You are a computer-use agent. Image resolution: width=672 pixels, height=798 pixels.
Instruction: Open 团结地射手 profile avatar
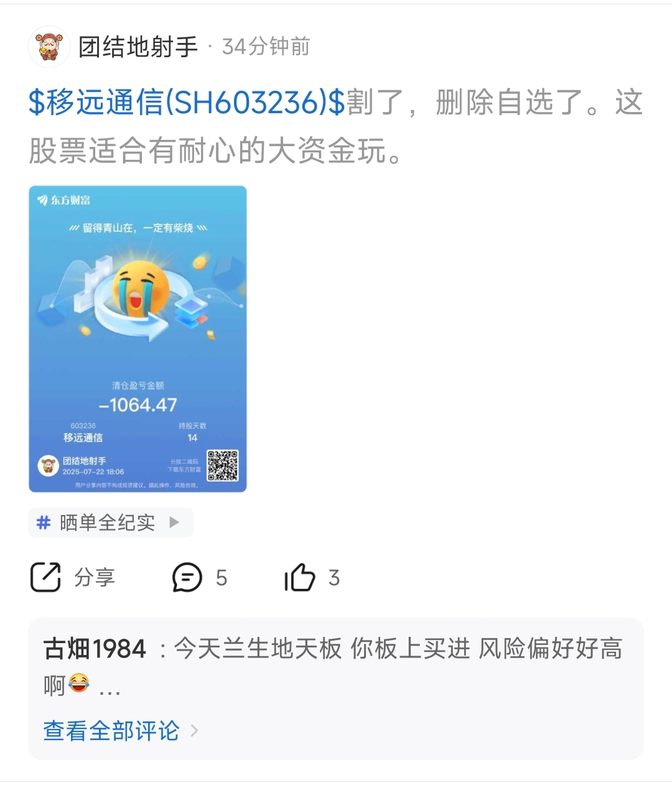pos(49,47)
